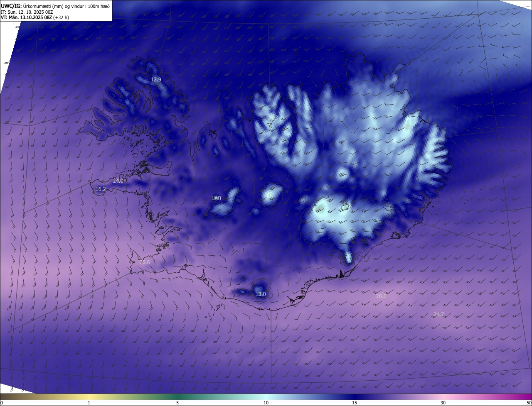Viewport: 532px width, 406px height.
Task: Click the 24.7 value label over the sea
Action: [x=439, y=314]
